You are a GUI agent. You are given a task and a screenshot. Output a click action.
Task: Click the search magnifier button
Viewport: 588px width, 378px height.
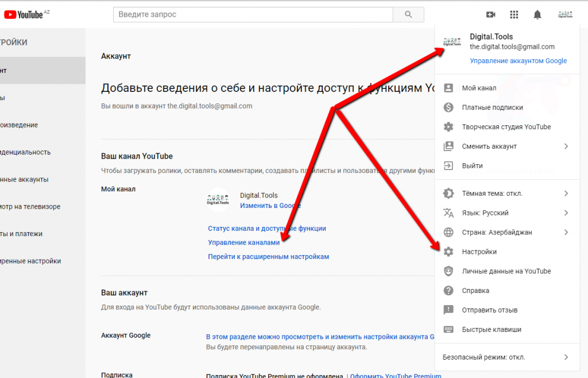(x=408, y=14)
